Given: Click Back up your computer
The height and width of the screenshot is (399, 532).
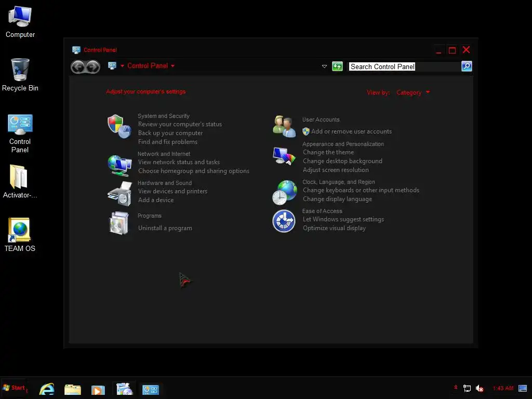Looking at the screenshot, I should tap(170, 133).
